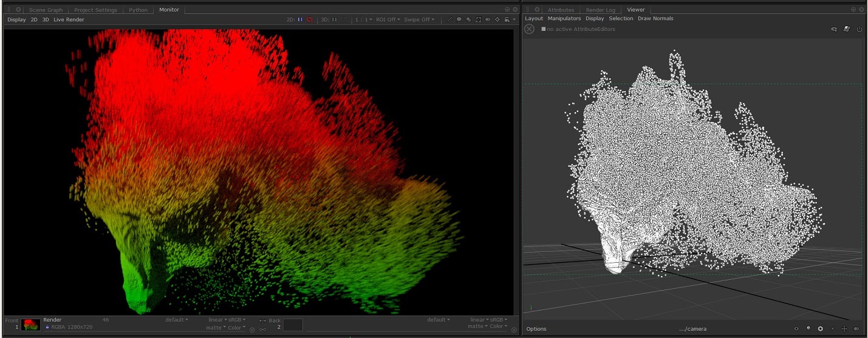The image size is (868, 338).
Task: Open the ROI Off dropdown
Action: pos(388,19)
